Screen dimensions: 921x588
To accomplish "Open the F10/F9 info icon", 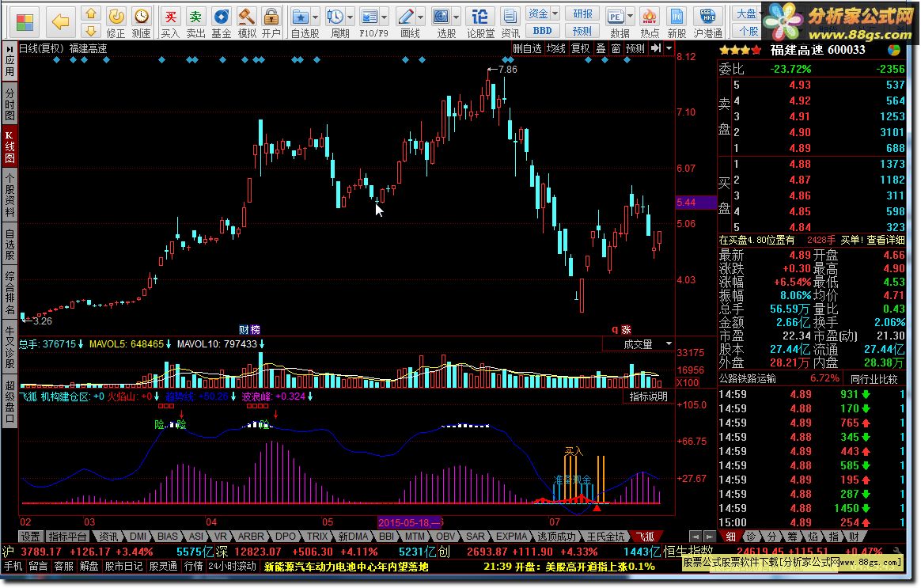I will coord(370,22).
